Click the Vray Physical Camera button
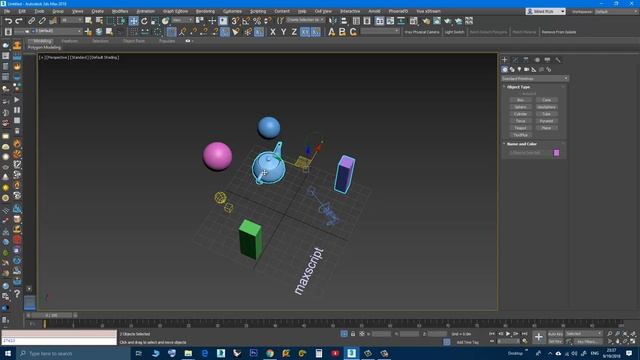This screenshot has height=360, width=640. click(x=422, y=32)
